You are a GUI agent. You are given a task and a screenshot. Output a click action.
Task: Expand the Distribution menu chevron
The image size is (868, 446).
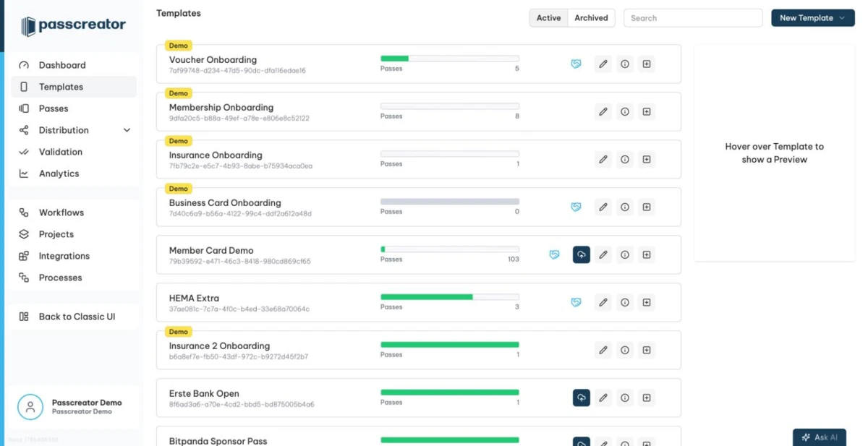(x=127, y=130)
